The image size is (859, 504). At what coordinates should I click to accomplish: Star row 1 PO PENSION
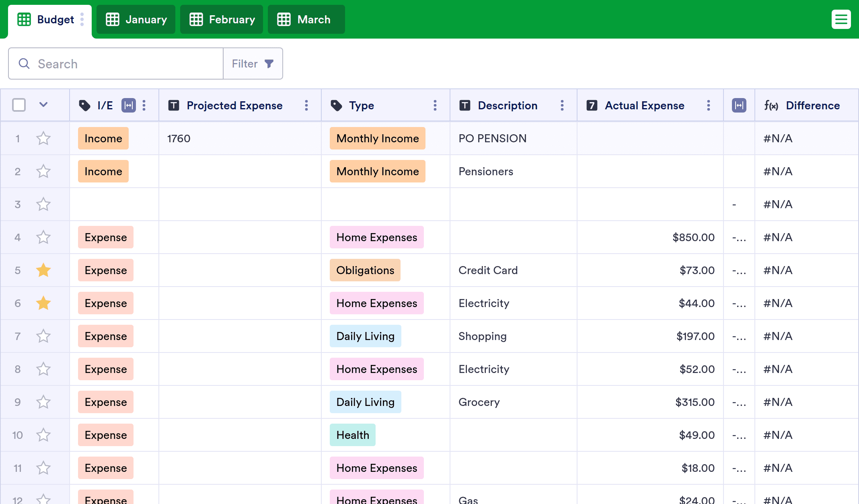click(x=43, y=138)
